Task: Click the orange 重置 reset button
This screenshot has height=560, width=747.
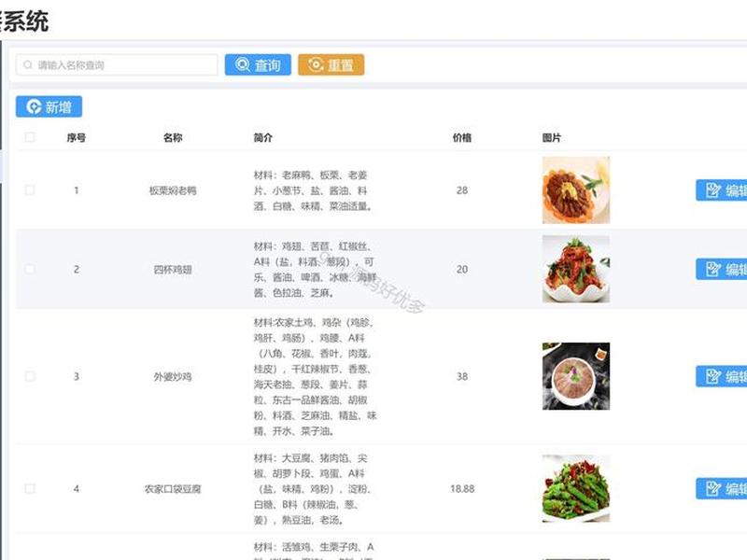Action: [x=331, y=64]
